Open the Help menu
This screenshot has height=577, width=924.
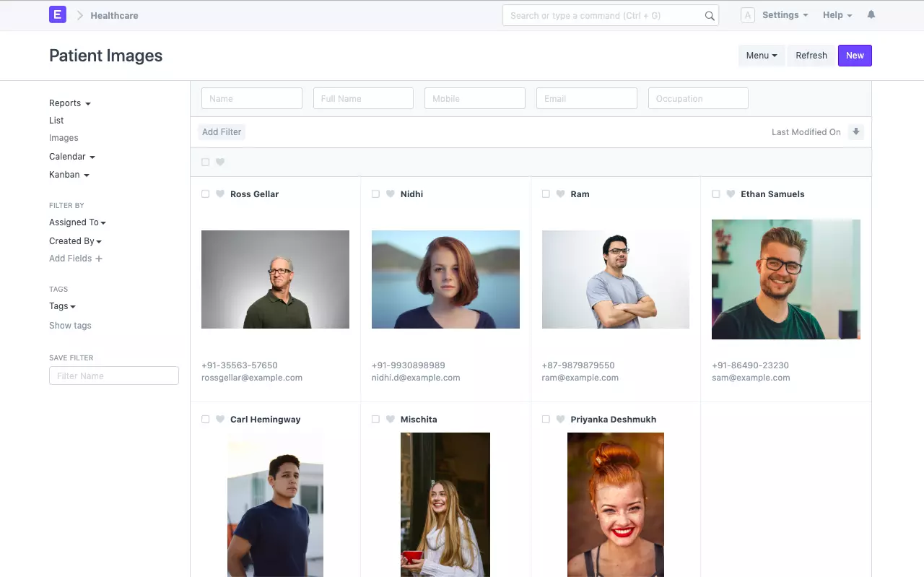tap(837, 14)
